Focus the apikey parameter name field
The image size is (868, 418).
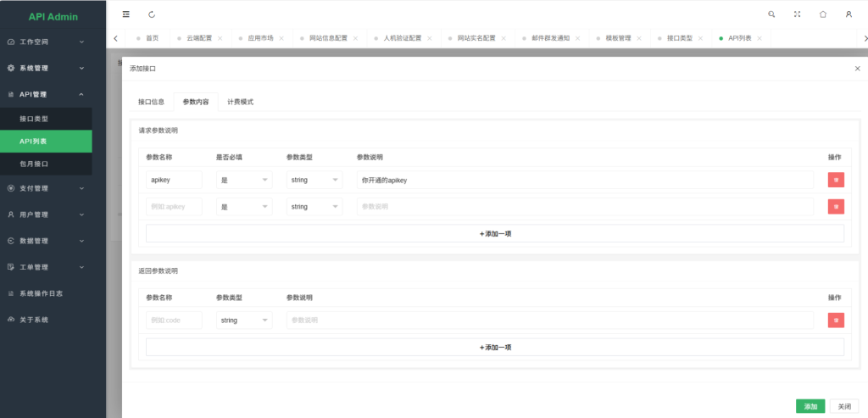pyautogui.click(x=175, y=180)
